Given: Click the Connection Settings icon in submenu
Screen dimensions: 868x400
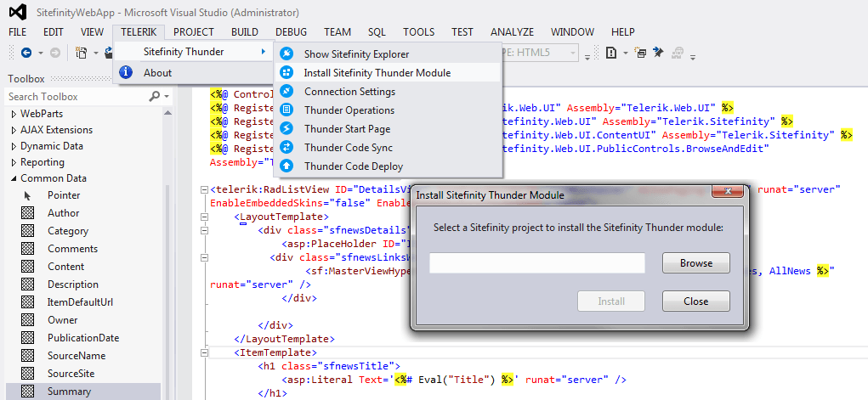Looking at the screenshot, I should (286, 92).
